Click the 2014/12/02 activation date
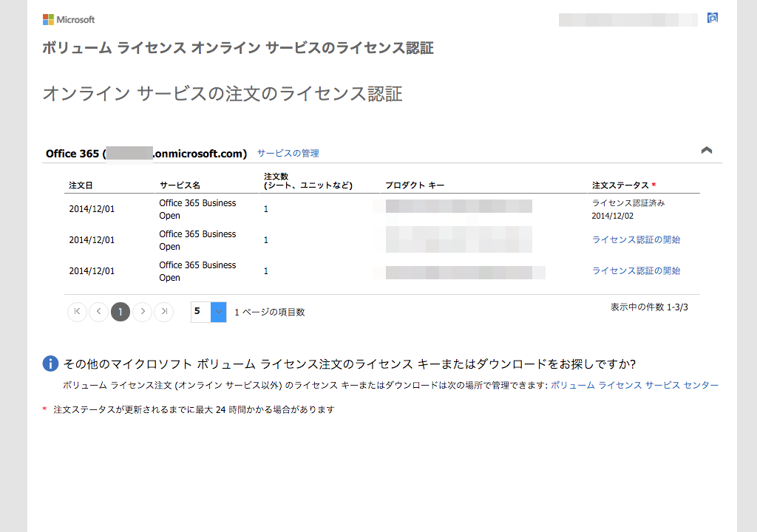This screenshot has width=757, height=532. [x=613, y=216]
